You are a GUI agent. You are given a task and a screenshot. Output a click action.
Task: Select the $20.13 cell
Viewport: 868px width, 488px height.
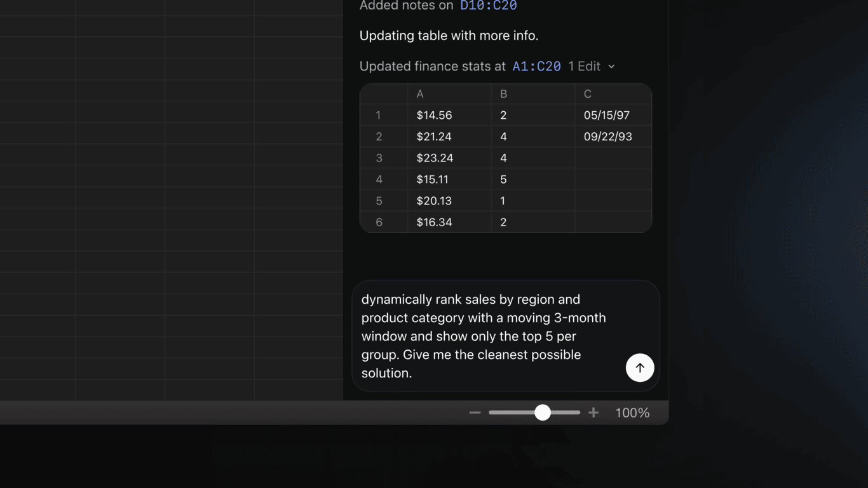click(x=449, y=201)
